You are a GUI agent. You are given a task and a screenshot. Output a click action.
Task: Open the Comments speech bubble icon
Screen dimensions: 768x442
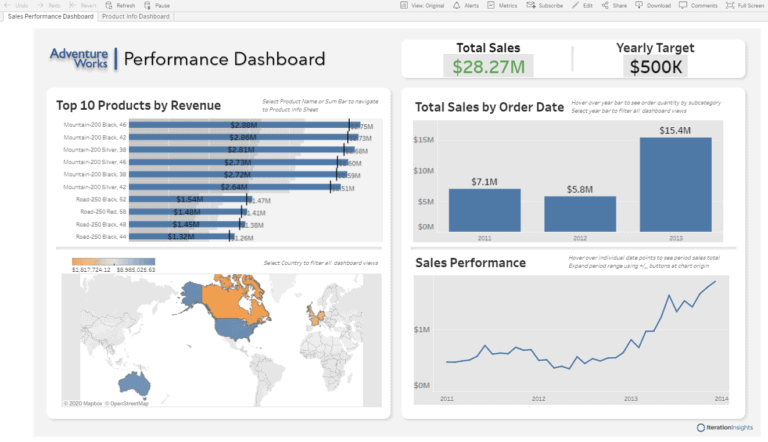(x=683, y=5)
